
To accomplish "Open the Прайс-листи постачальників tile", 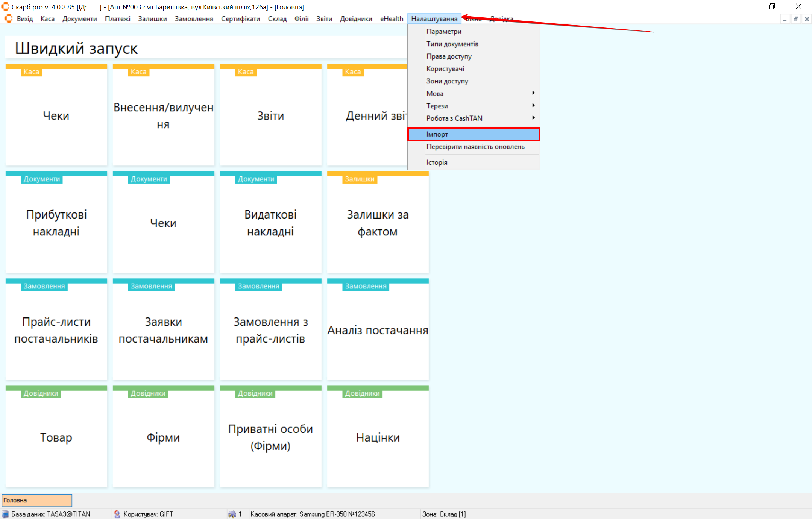I will coord(56,330).
